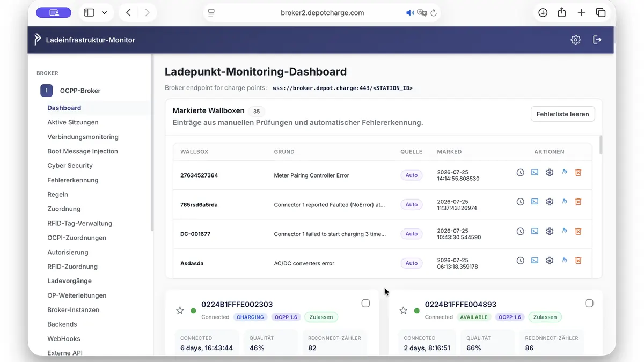
Task: Open terminal console for wallbox DC-001677
Action: click(x=535, y=231)
